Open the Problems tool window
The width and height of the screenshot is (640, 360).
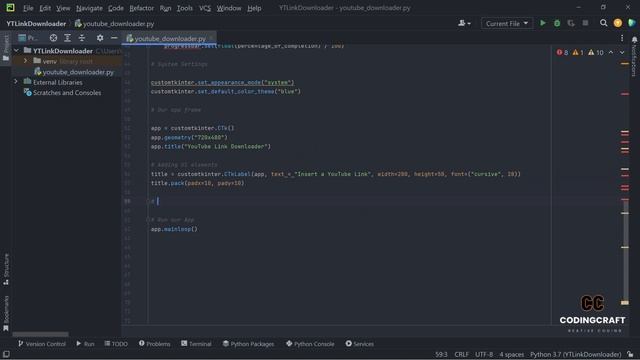click(x=154, y=344)
